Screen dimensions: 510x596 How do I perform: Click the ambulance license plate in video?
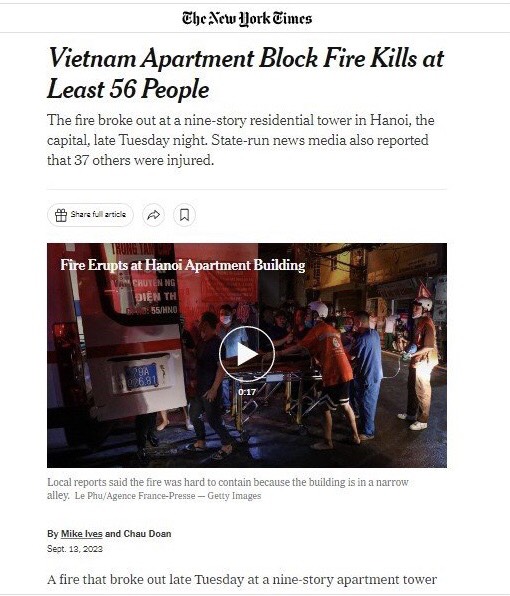pyautogui.click(x=141, y=376)
